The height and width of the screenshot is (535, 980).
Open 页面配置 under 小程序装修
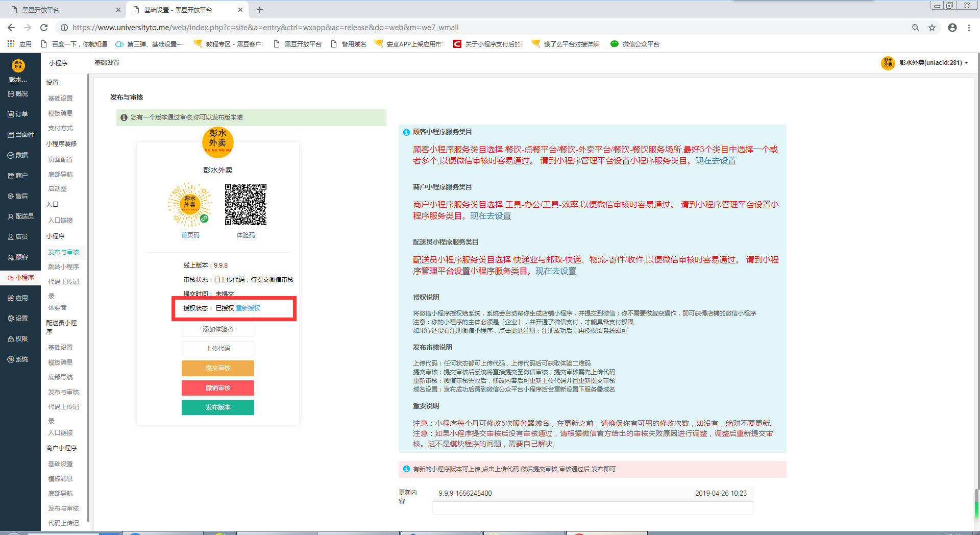pos(60,160)
